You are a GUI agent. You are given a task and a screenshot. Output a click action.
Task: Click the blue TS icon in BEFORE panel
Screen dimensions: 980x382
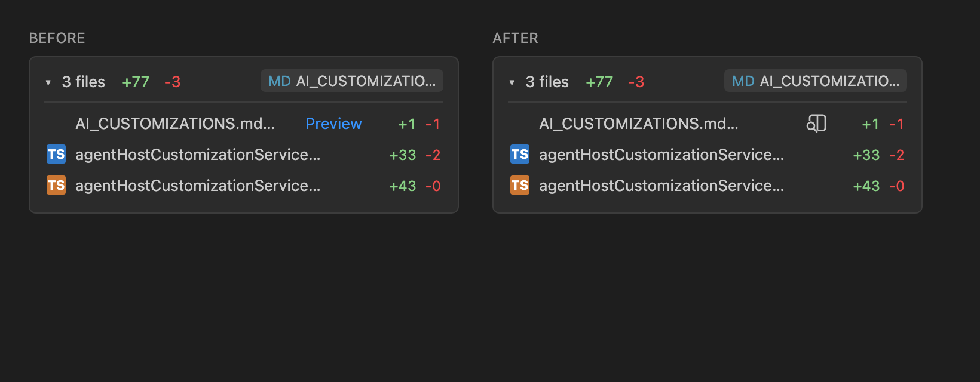[56, 155]
